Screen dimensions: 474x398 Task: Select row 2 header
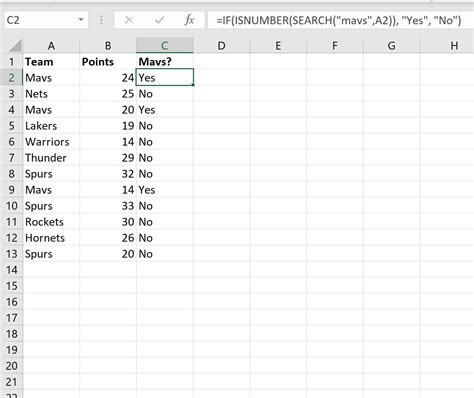[x=11, y=78]
